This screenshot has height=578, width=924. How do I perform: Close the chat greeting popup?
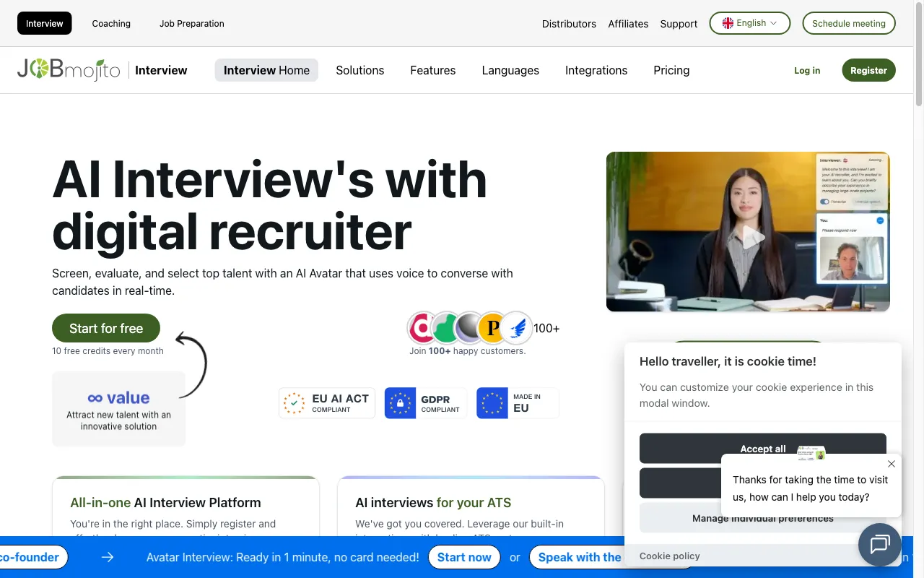[x=892, y=464]
